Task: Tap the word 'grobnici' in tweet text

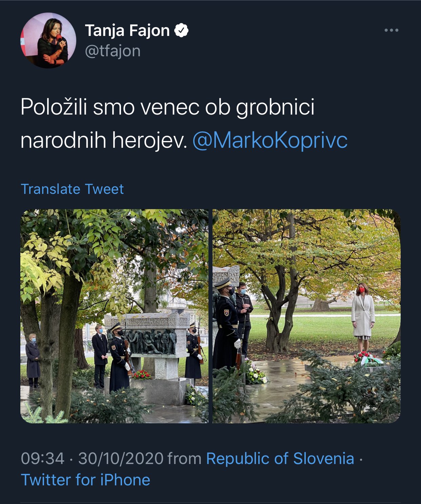Action: click(275, 108)
